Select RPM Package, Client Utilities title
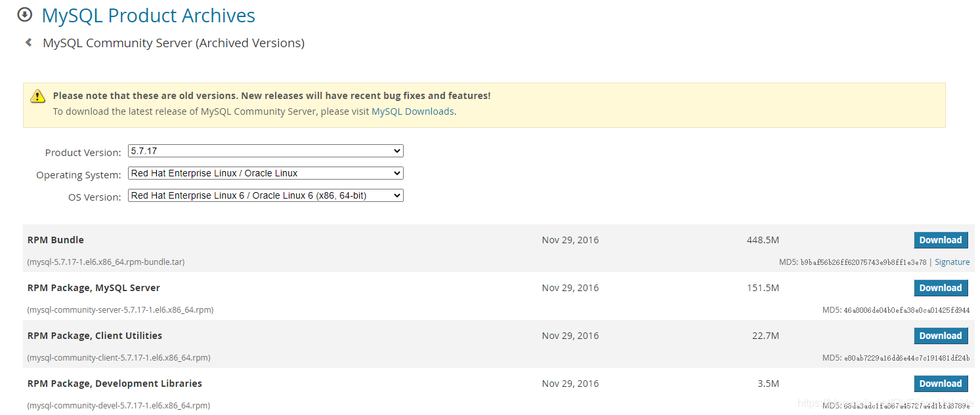 tap(95, 336)
